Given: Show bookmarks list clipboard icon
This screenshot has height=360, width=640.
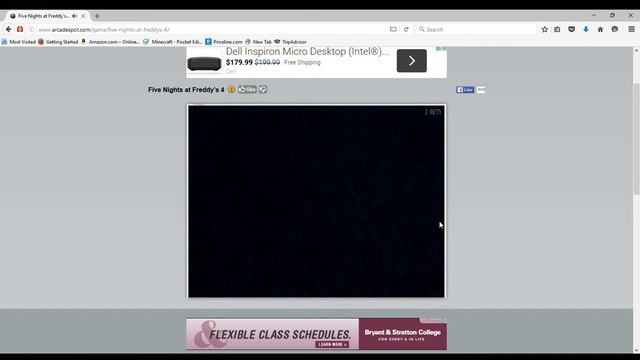Looking at the screenshot, I should (x=557, y=29).
